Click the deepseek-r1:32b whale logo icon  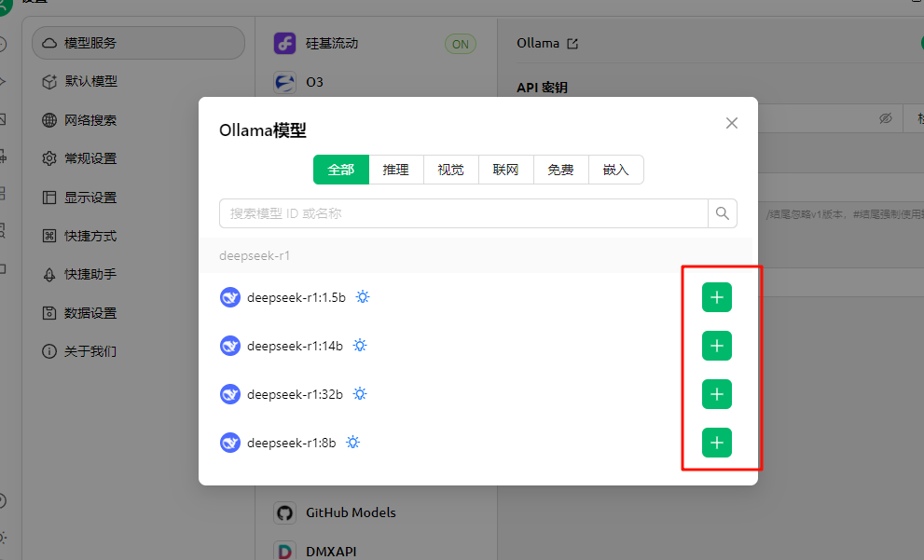[229, 394]
